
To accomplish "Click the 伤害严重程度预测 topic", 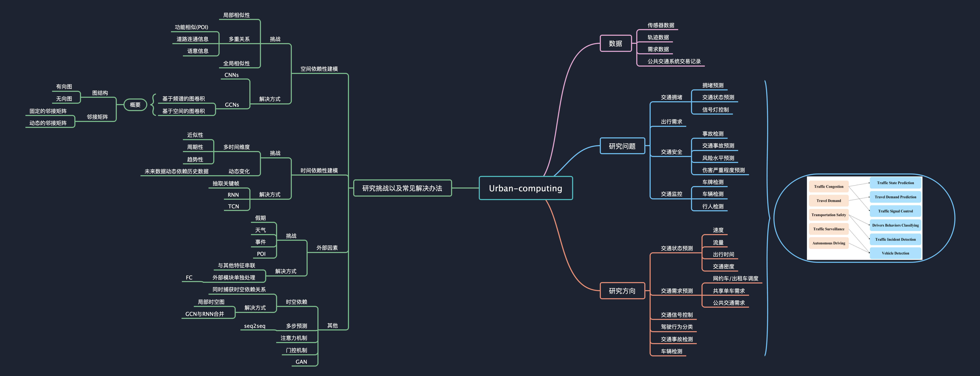I will tap(724, 170).
